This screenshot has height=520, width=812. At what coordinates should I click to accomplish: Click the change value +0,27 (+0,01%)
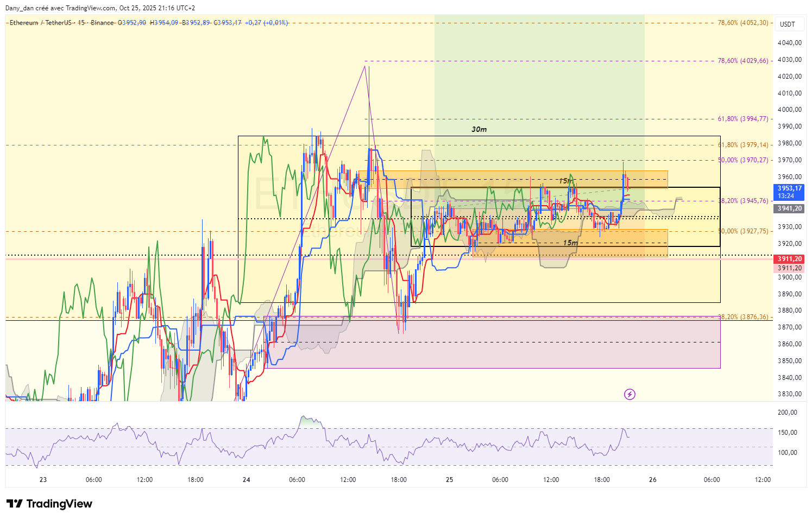(x=267, y=23)
